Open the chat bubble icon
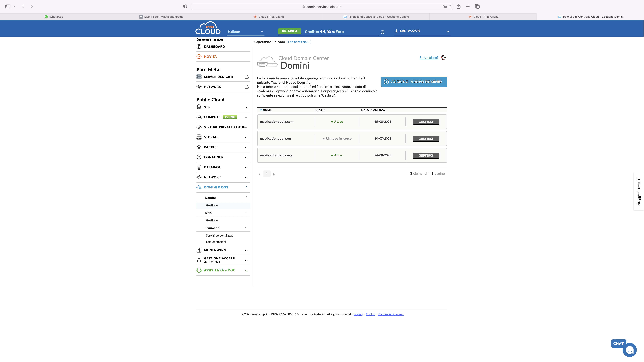This screenshot has width=644, height=362. (x=629, y=350)
